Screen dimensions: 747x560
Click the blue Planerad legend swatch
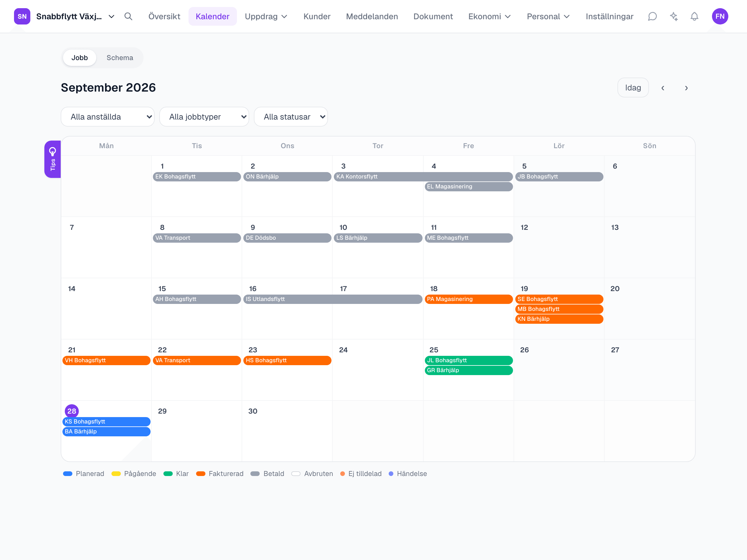click(68, 474)
